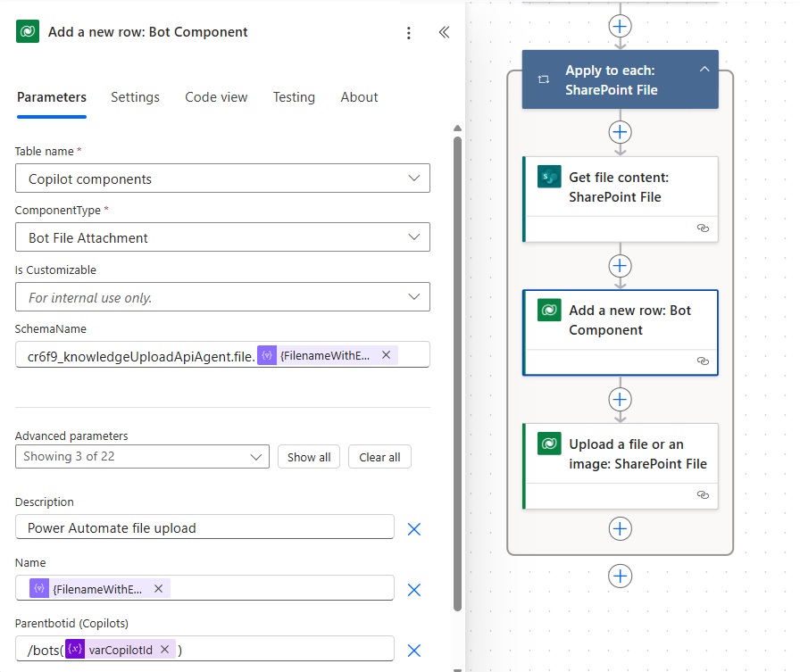Click the plus button below Get file content
800x672 pixels.
[620, 266]
